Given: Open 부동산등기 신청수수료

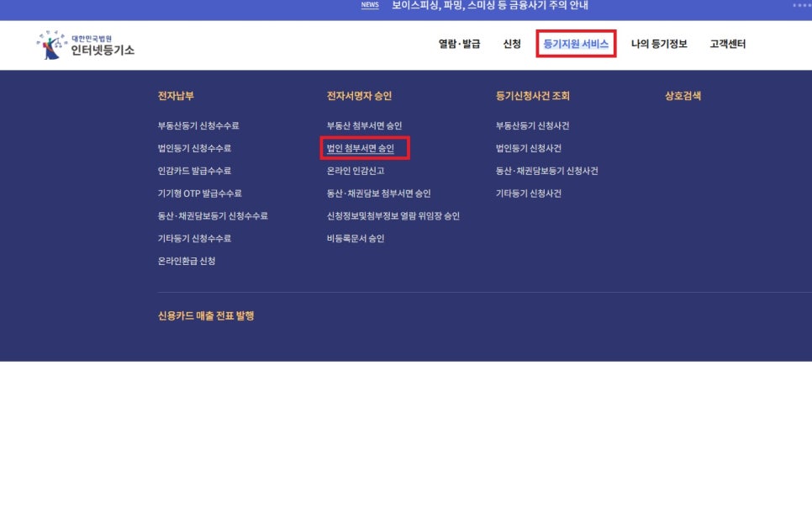Looking at the screenshot, I should coord(198,125).
